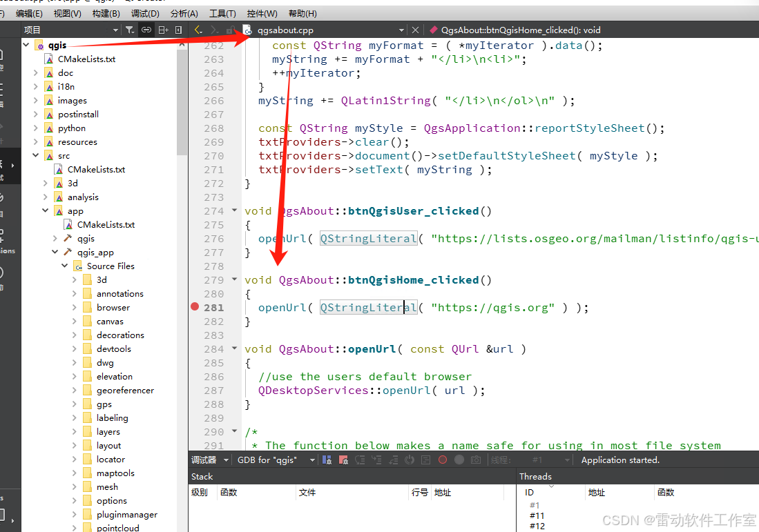Image resolution: width=759 pixels, height=532 pixels.
Task: Click the folder icon beside mesh
Action: (87, 486)
